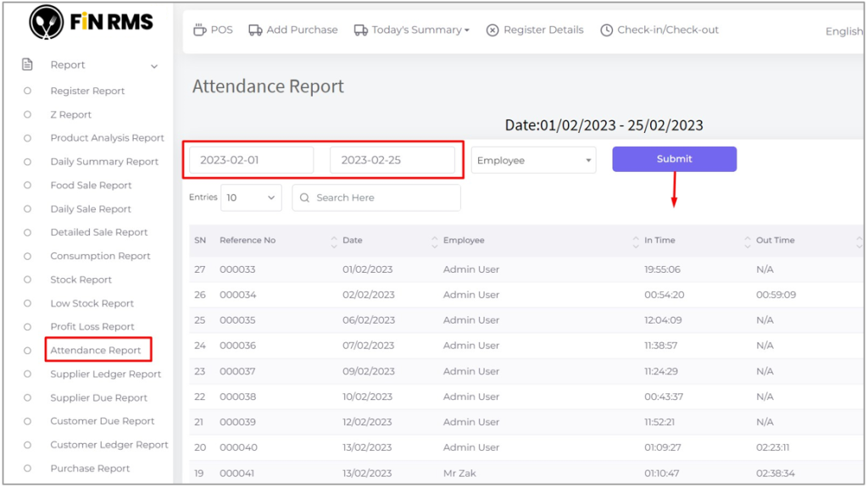Click the Add Purchase truck icon
Viewport: 868px width, 488px height.
[255, 30]
